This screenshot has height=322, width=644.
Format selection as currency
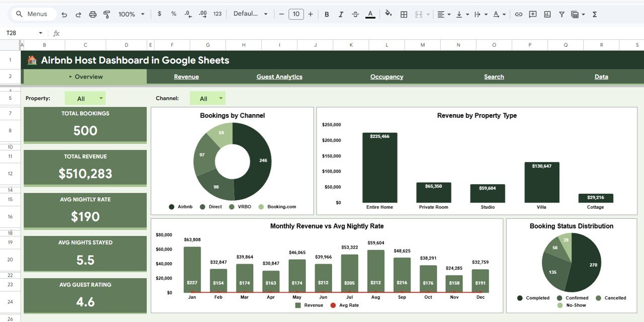[159, 14]
